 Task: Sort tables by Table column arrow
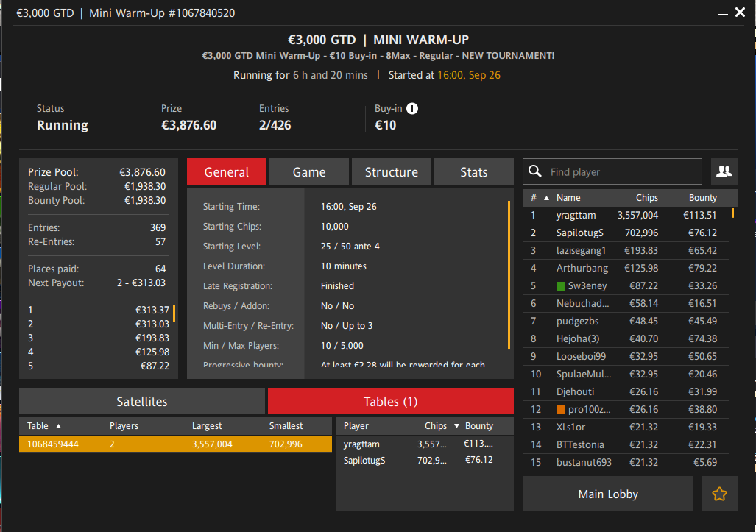pyautogui.click(x=58, y=426)
